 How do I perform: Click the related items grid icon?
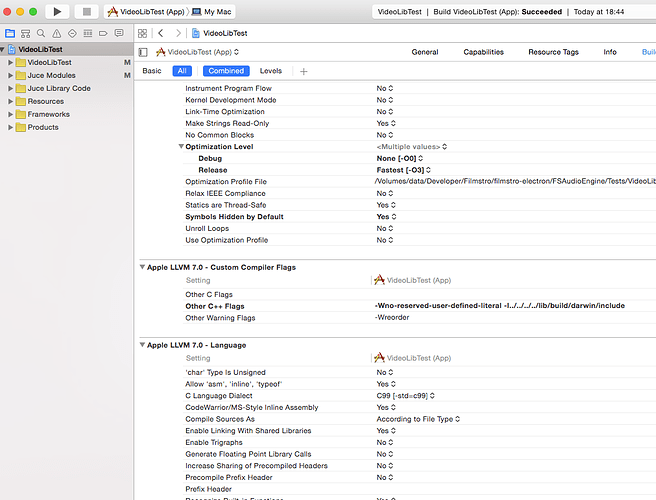click(x=142, y=33)
